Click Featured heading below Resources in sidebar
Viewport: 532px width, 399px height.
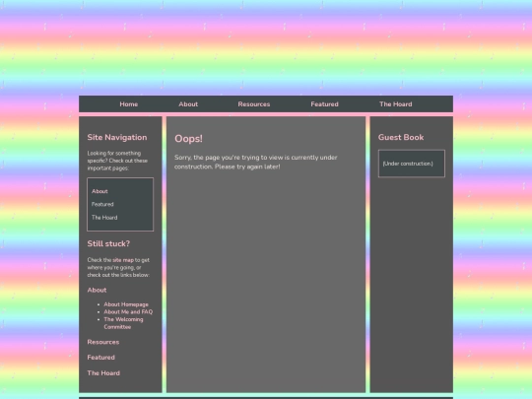click(101, 358)
